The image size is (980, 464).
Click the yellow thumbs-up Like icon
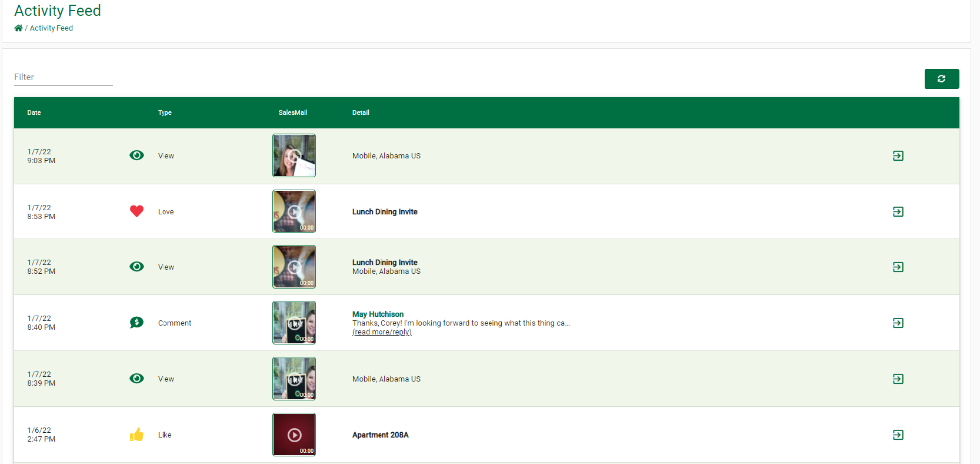(x=136, y=435)
